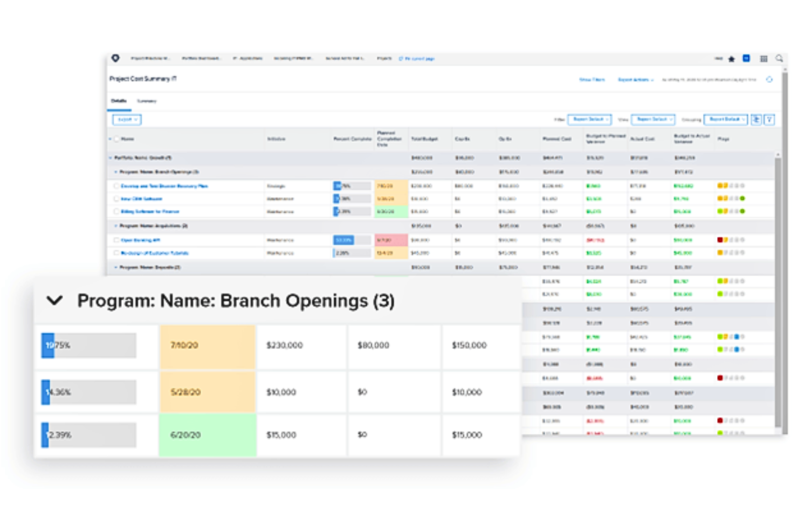Click the 19.75% progress bar in zoomed panel
Image resolution: width=798 pixels, height=532 pixels.
[89, 346]
